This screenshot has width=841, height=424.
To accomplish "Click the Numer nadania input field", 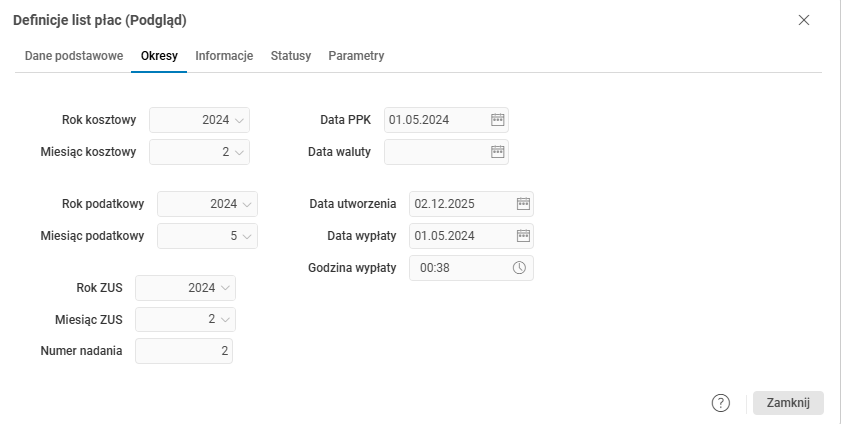I will tap(184, 351).
